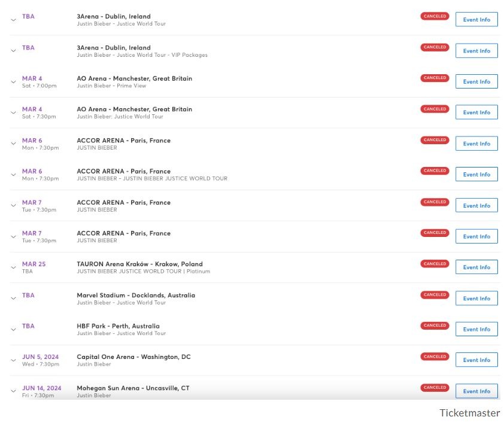Click the JUN 5, 2024 date label

[41, 357]
